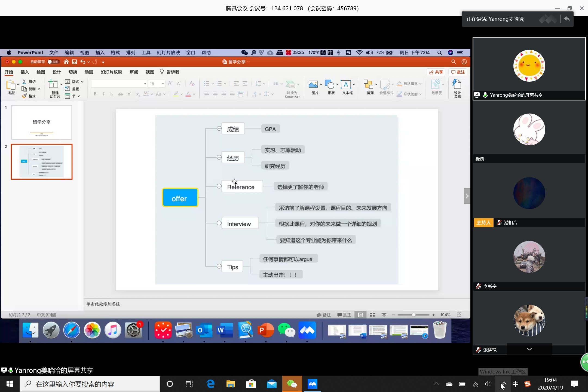Open the Cortana circle button
This screenshot has width=588, height=392.
point(170,384)
